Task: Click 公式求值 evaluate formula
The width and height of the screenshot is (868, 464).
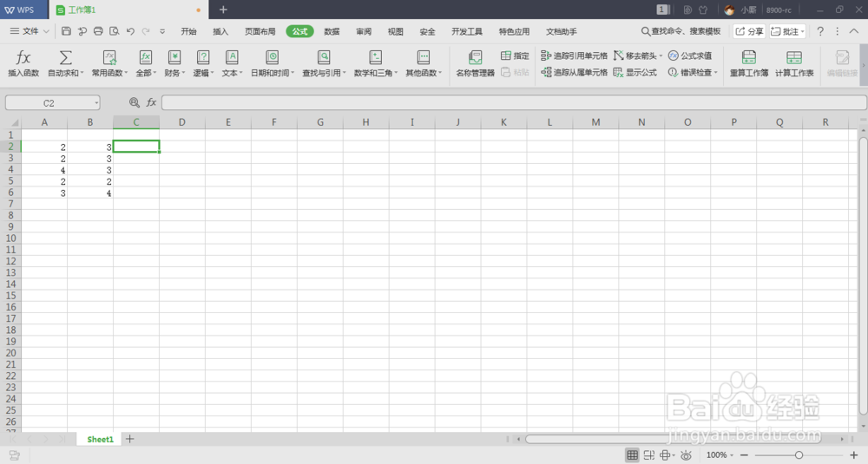Action: coord(690,56)
